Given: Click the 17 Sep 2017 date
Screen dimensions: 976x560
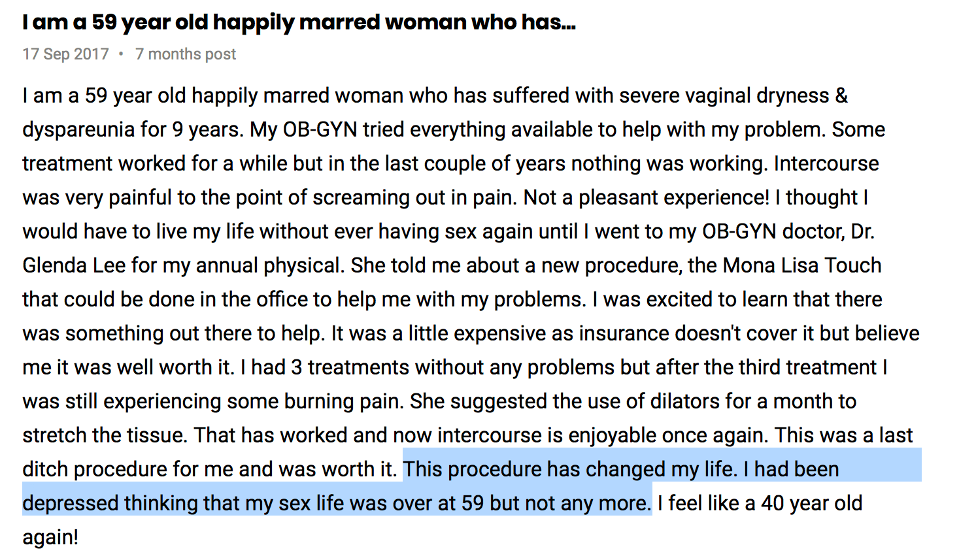Looking at the screenshot, I should pyautogui.click(x=65, y=54).
